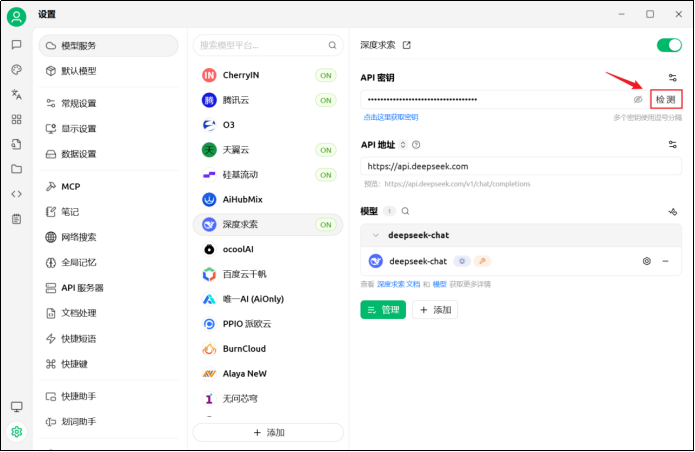Click the tool-use tag on deepseek-chat
This screenshot has width=695, height=452.
tap(482, 261)
